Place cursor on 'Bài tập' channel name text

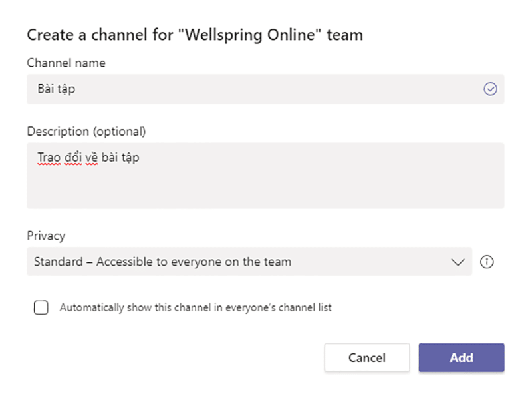[57, 89]
